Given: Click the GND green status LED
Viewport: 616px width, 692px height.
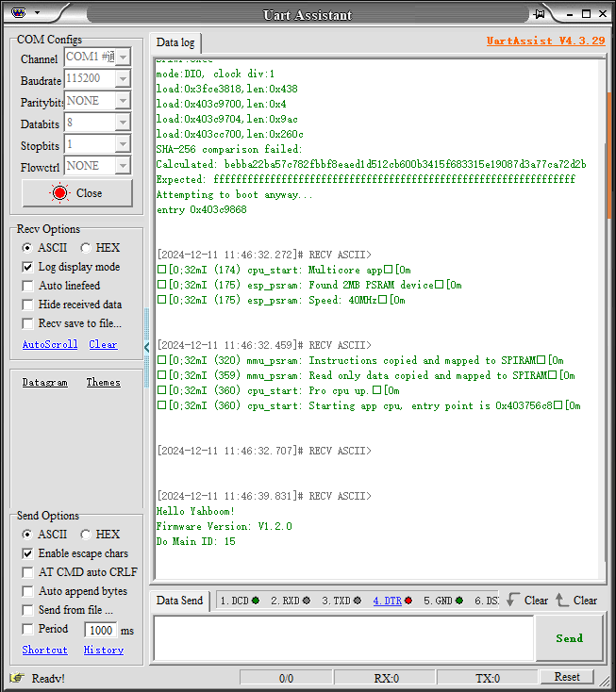Looking at the screenshot, I should coord(459,601).
